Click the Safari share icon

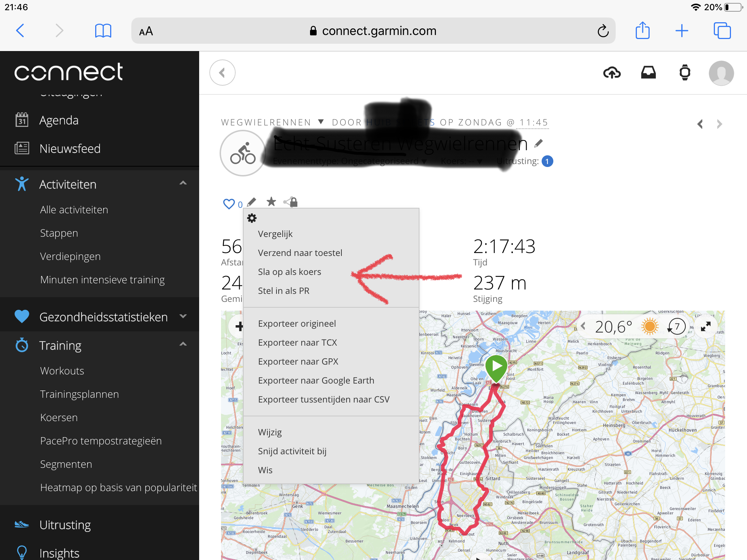642,31
